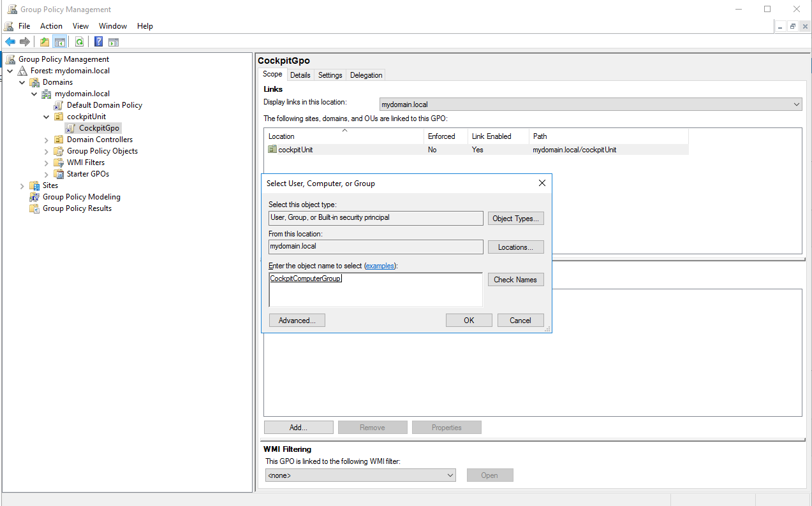The image size is (812, 506).
Task: Sort links by the Enforced column header
Action: (446, 136)
